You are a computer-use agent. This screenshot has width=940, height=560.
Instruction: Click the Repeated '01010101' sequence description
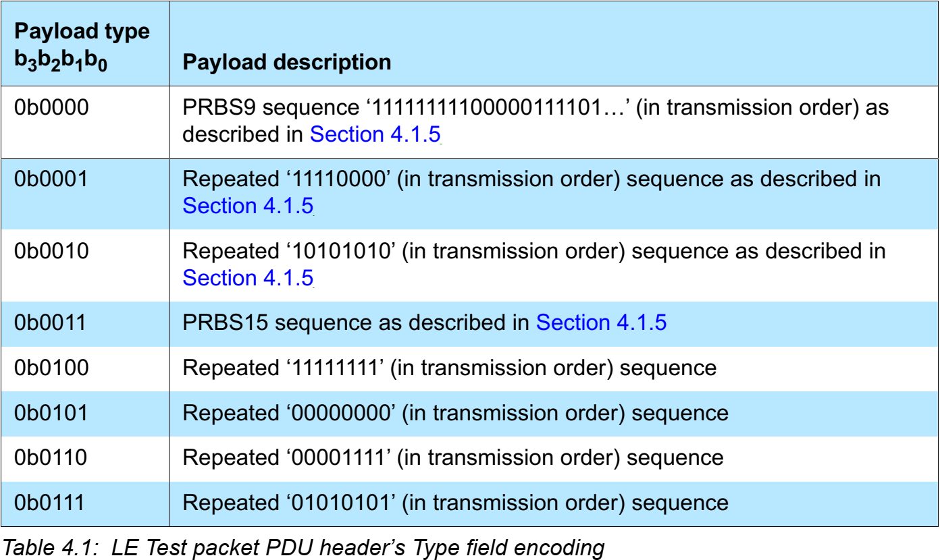455,503
